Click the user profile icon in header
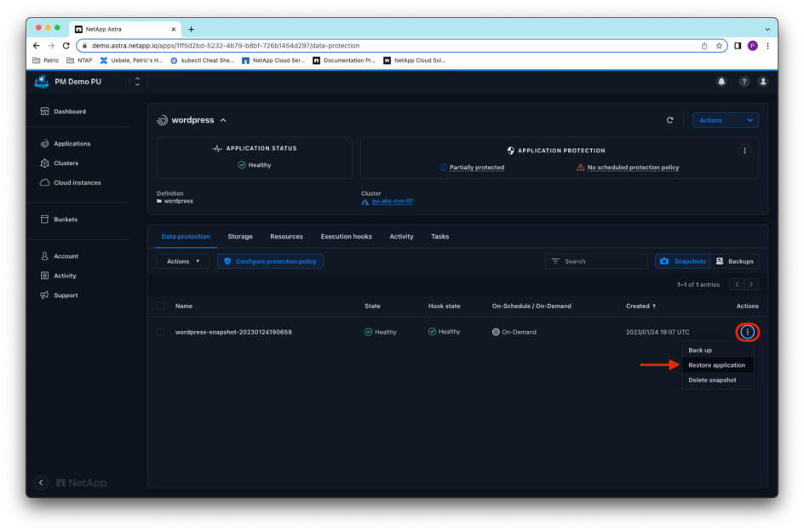This screenshot has height=532, width=804. tap(762, 82)
